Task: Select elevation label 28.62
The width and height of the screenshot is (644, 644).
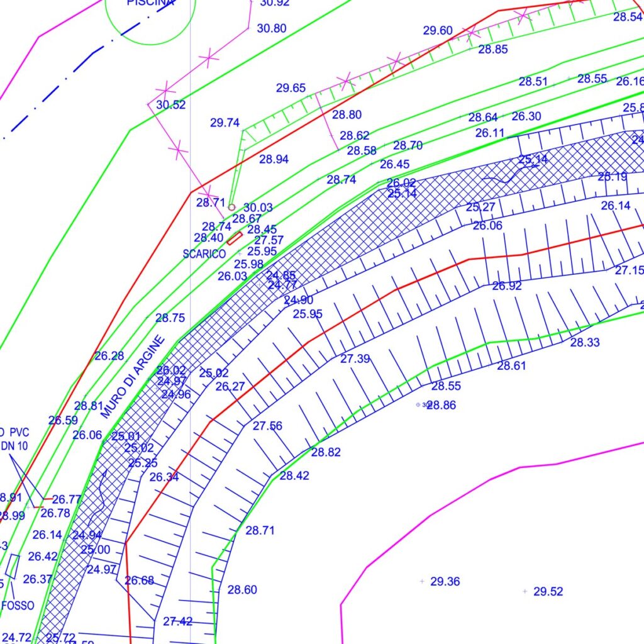Action: click(x=355, y=136)
